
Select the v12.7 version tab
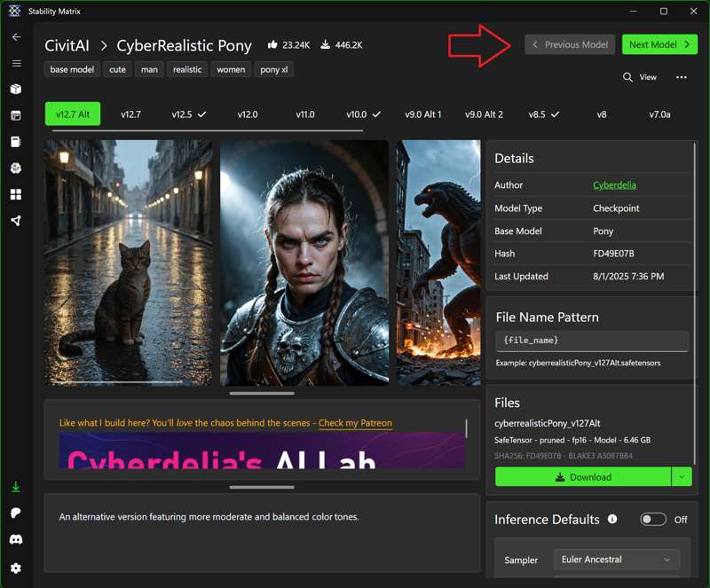tap(130, 114)
